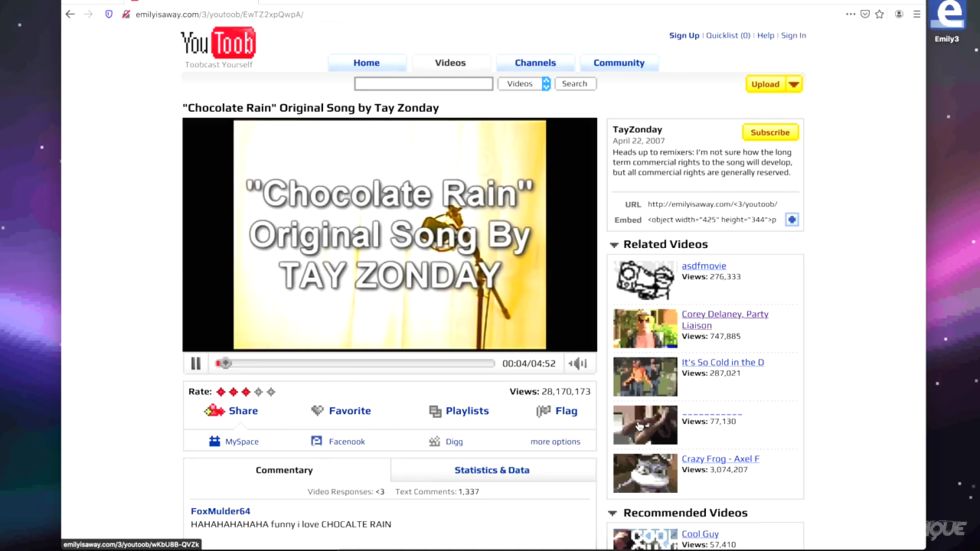The image size is (980, 551).
Task: Click the browser address bar
Action: [219, 14]
